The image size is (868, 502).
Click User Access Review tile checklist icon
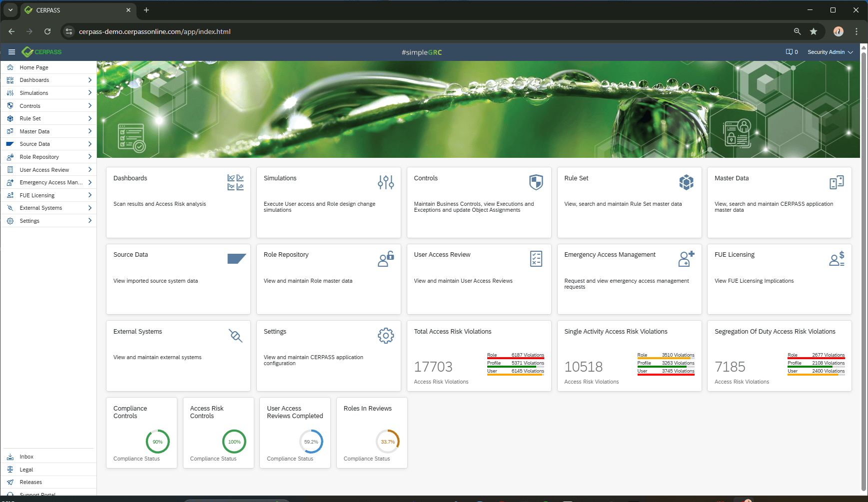click(536, 259)
